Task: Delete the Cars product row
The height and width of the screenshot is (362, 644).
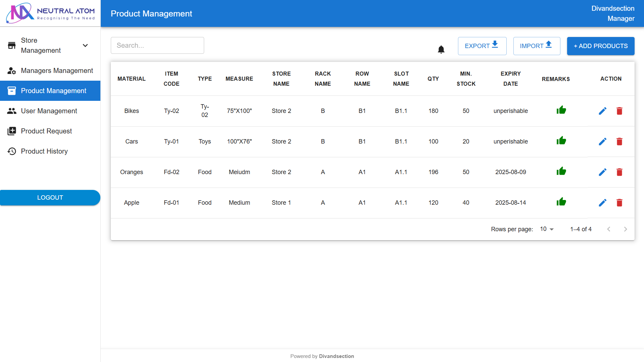Action: (x=619, y=142)
